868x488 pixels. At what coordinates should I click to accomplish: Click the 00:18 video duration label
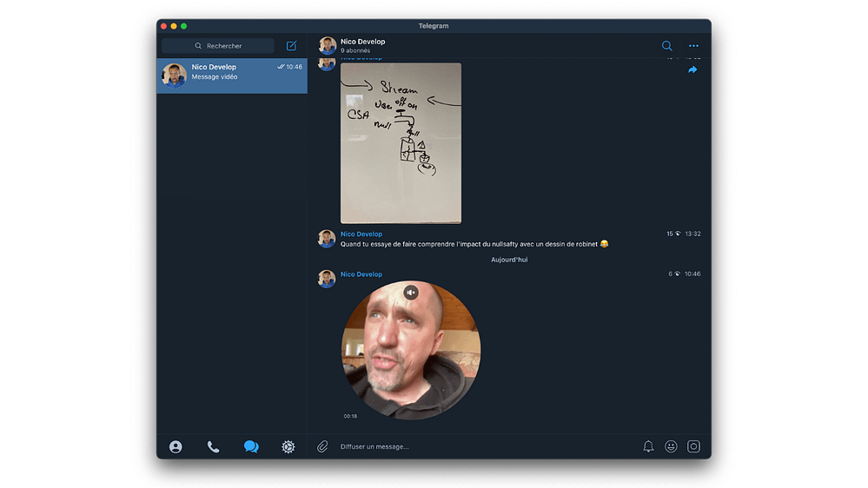(x=350, y=416)
